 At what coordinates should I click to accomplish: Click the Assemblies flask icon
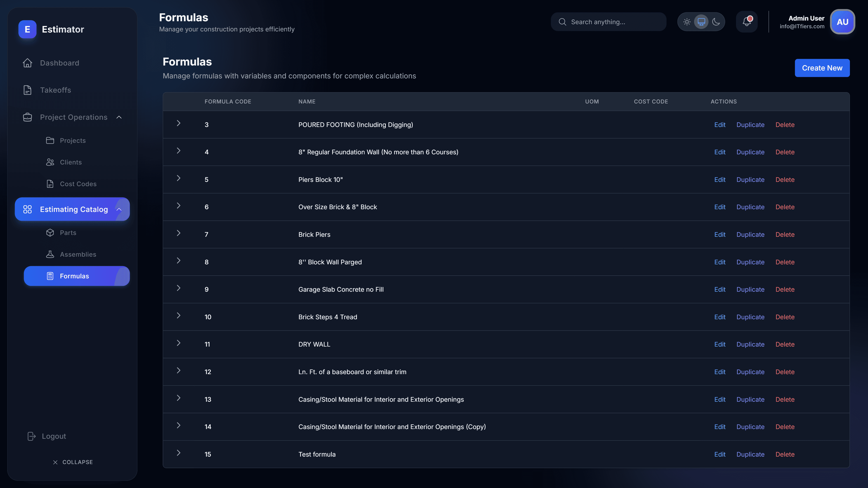[x=50, y=254]
